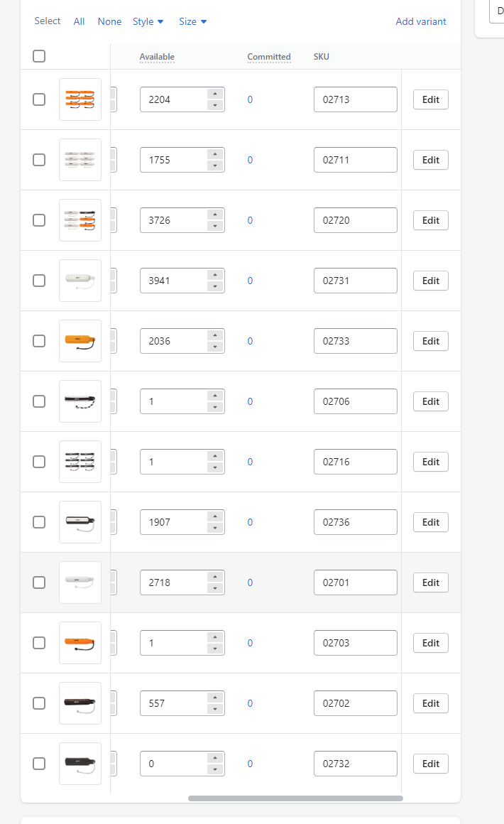Screen dimensions: 504x824
Task: Increase available quantity for SKU 02732
Action: point(215,758)
